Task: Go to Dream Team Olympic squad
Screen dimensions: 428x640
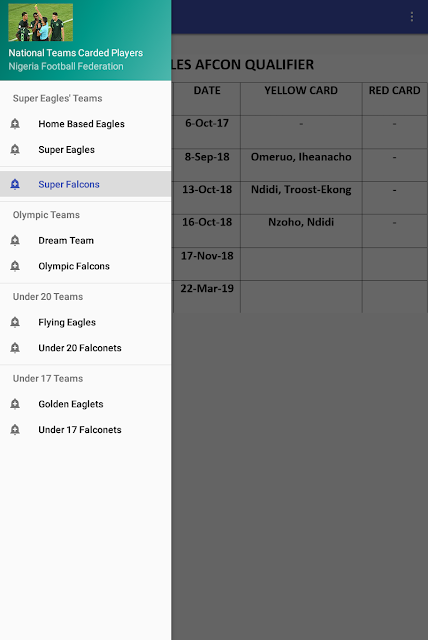Action: [85, 240]
